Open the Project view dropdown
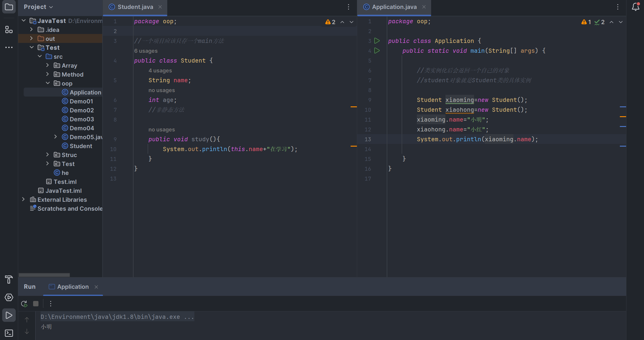The width and height of the screenshot is (644, 340). click(38, 7)
